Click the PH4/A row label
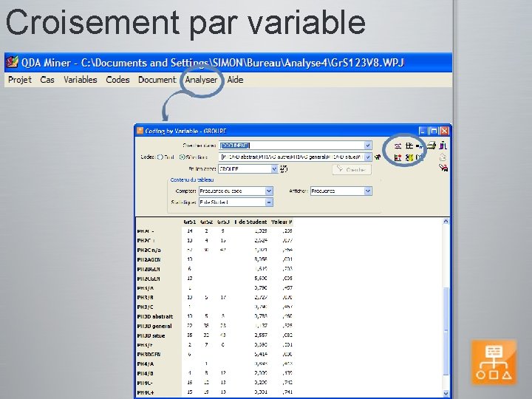532x399 pixels. 146,364
